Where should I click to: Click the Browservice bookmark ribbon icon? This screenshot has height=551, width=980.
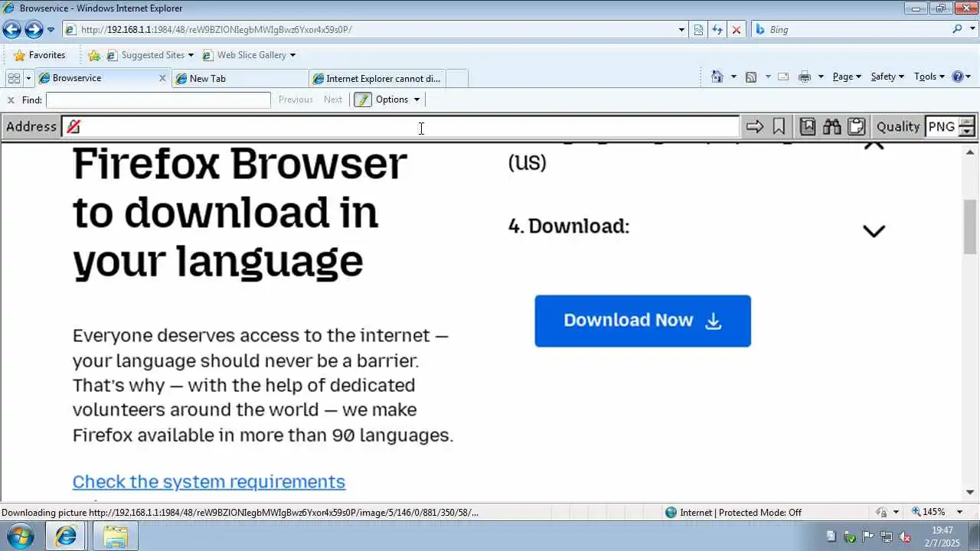coord(779,126)
